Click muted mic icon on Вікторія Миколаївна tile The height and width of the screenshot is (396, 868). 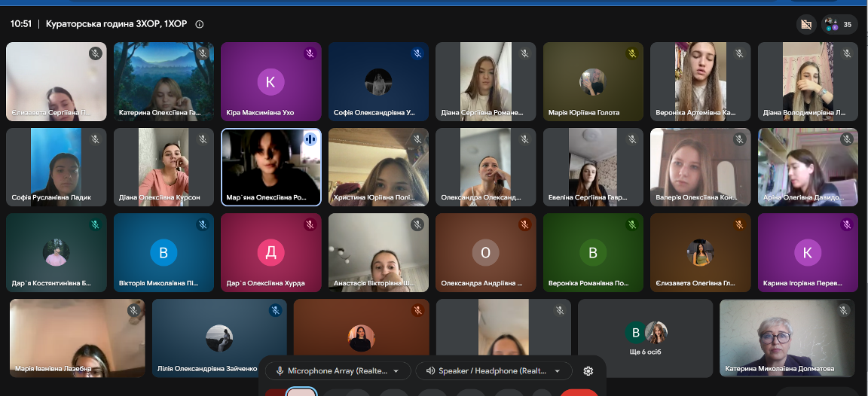pyautogui.click(x=203, y=224)
